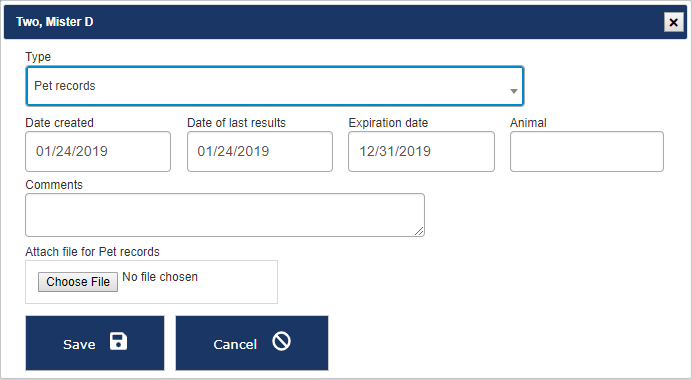Save the pet record
Screen dimensions: 692x380
coord(95,343)
